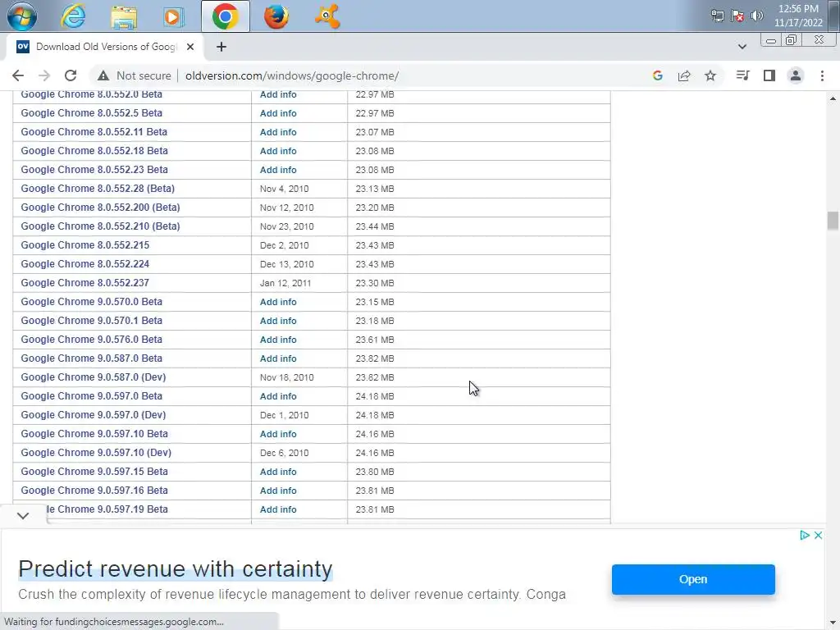Image resolution: width=840 pixels, height=630 pixels.
Task: Click the Conga ad description text
Action: (x=292, y=595)
